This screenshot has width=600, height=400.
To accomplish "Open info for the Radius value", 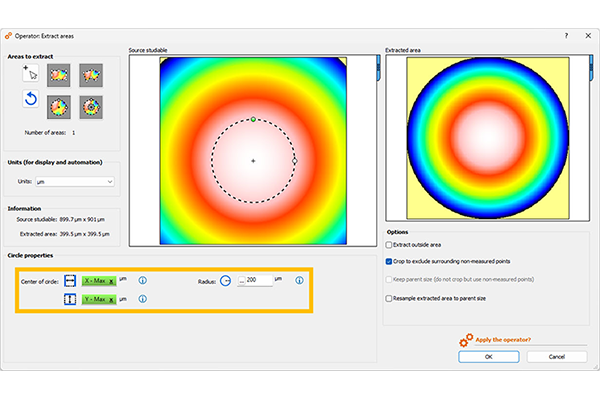I will pyautogui.click(x=299, y=281).
